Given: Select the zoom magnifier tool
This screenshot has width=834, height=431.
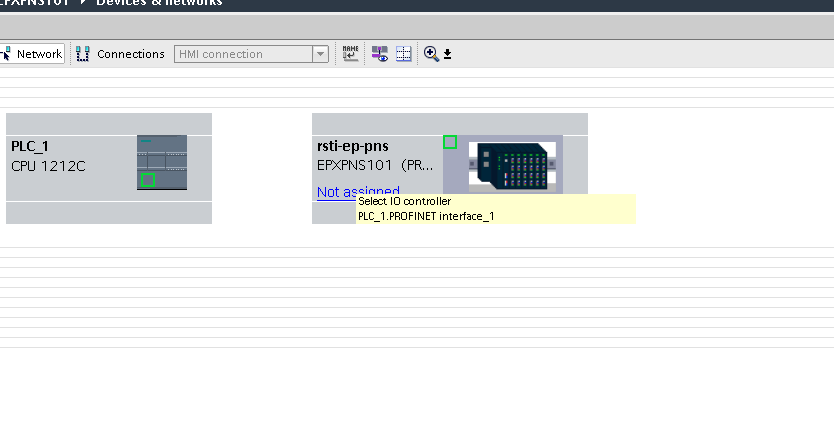Looking at the screenshot, I should pos(431,54).
